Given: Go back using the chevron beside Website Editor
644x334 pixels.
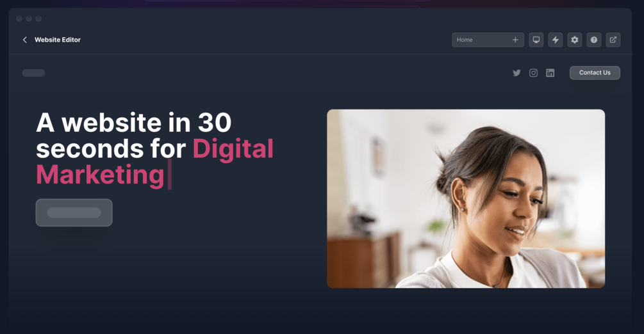Looking at the screenshot, I should click(x=24, y=40).
